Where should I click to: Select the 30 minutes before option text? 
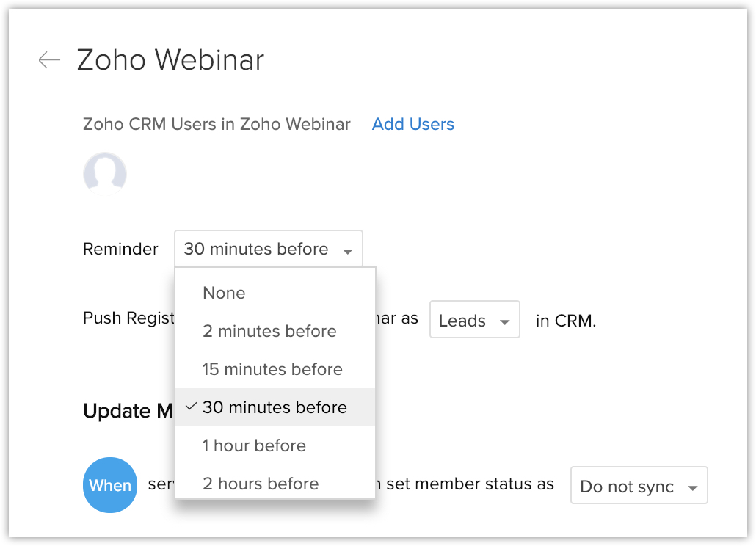click(x=275, y=407)
